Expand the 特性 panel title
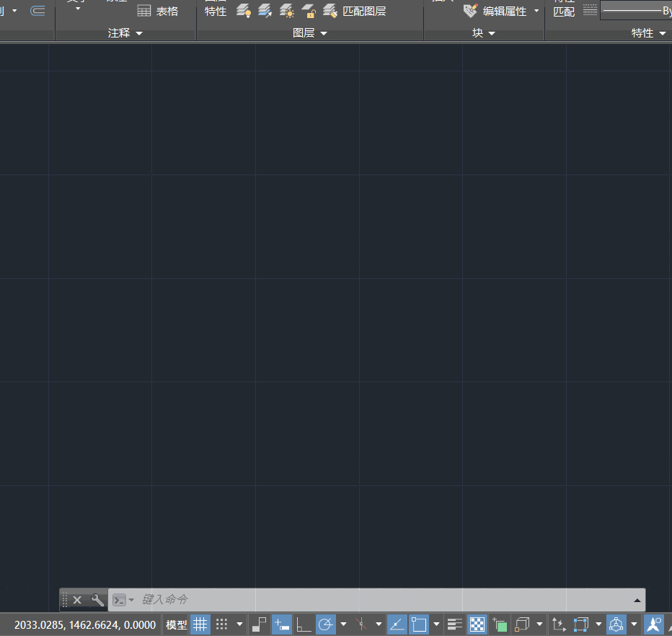This screenshot has height=636, width=672. (648, 33)
